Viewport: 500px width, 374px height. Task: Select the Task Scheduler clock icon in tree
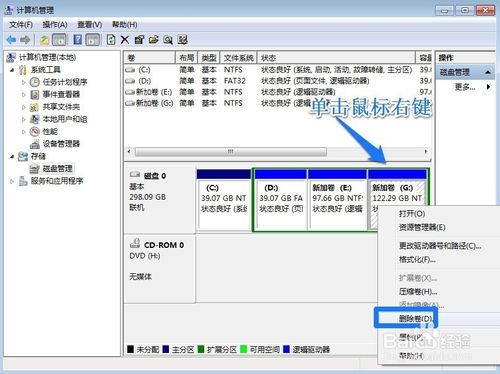[x=35, y=82]
